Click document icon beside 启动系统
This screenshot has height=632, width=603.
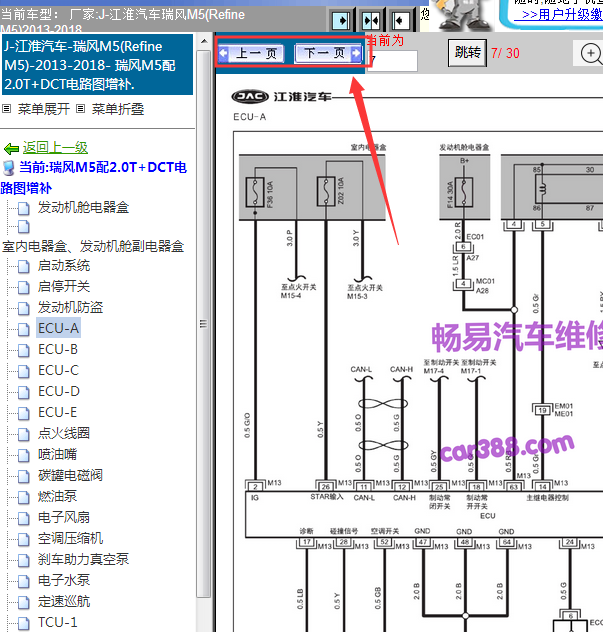24,266
